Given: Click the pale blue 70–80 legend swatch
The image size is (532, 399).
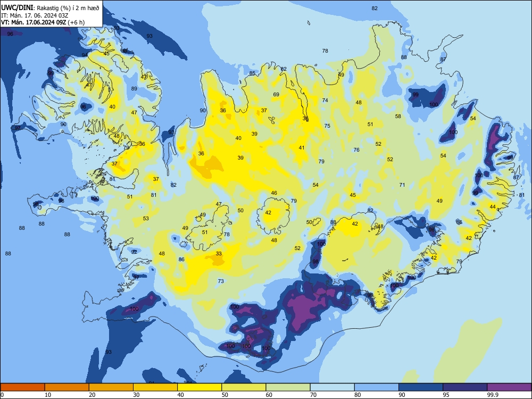Looking at the screenshot, I should (x=332, y=387).
